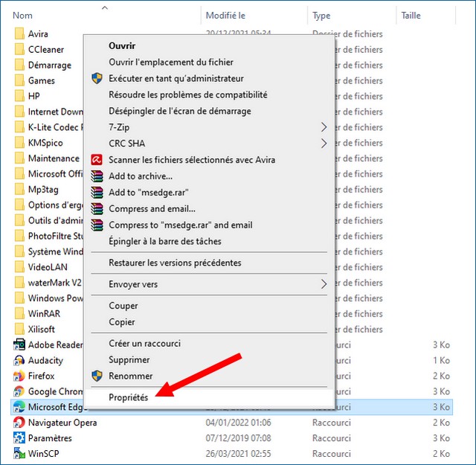Open Propriétés from the context menu
The width and height of the screenshot is (476, 465).
coord(129,397)
